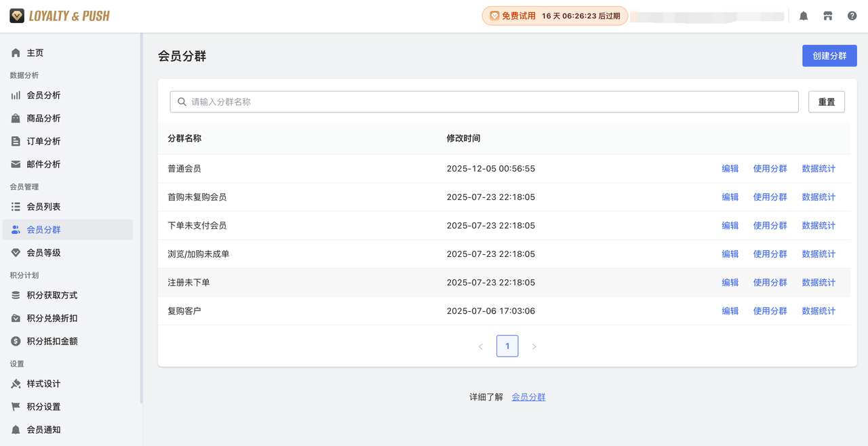Select page 1 in pagination
868x446 pixels.
(x=507, y=346)
